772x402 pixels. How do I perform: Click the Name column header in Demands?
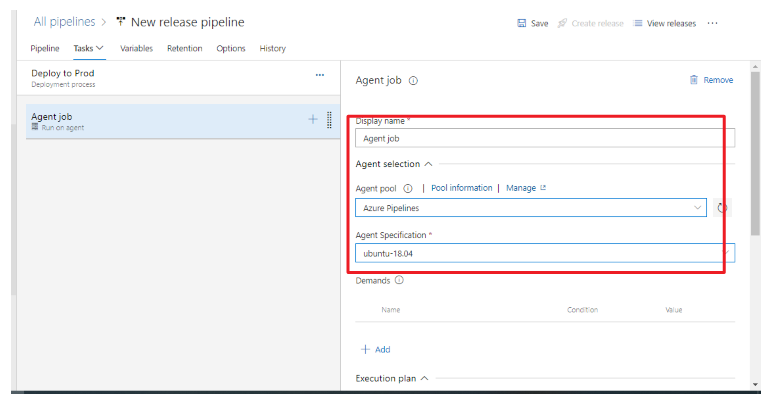(391, 310)
